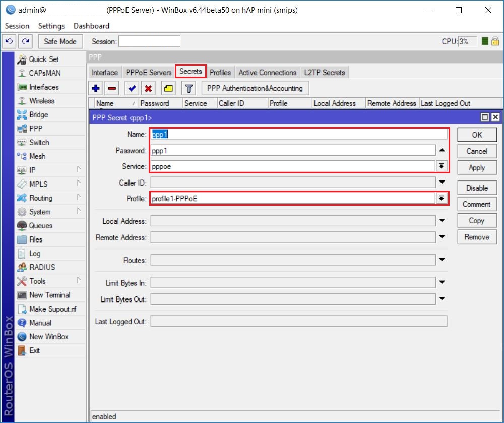Click the Copy button
The width and height of the screenshot is (504, 423).
coord(477,221)
